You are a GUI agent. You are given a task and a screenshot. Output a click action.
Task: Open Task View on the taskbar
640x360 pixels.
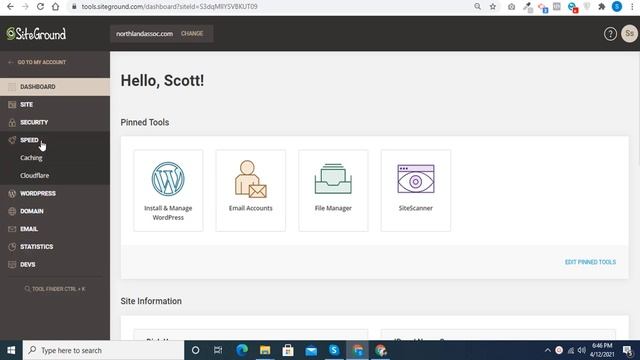(218, 350)
